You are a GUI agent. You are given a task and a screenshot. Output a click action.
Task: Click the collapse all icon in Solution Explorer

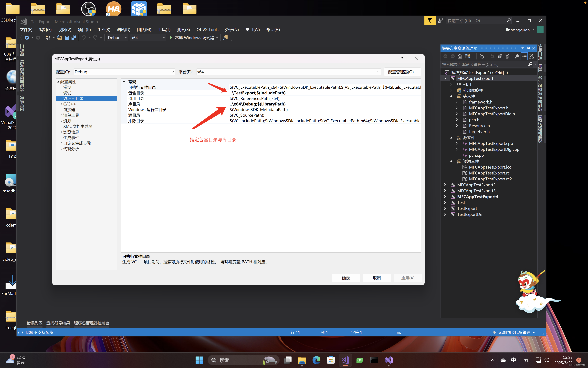(x=500, y=57)
